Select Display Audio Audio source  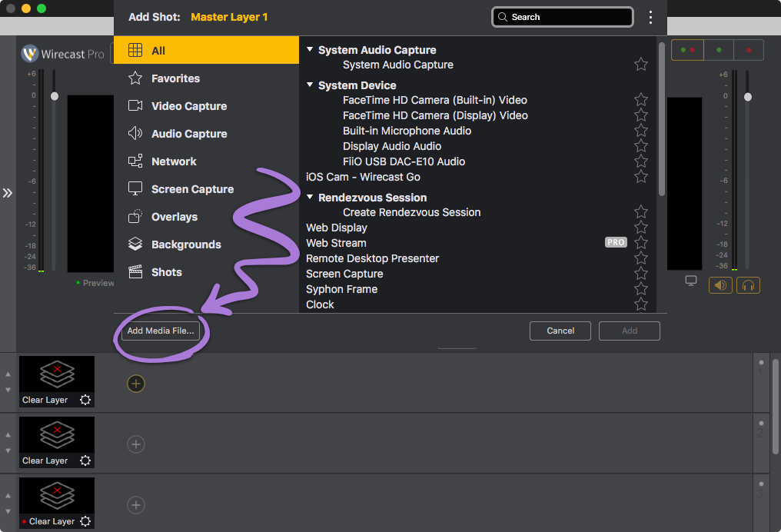click(x=392, y=146)
